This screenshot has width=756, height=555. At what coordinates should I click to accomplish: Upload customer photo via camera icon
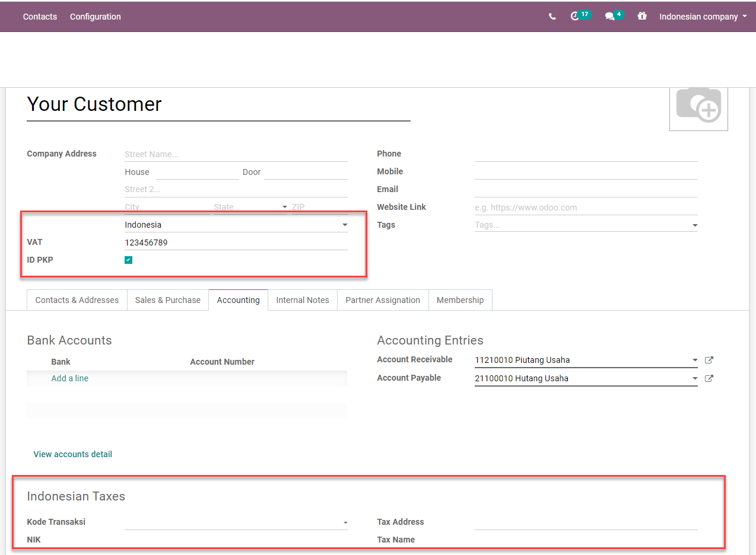tap(698, 106)
